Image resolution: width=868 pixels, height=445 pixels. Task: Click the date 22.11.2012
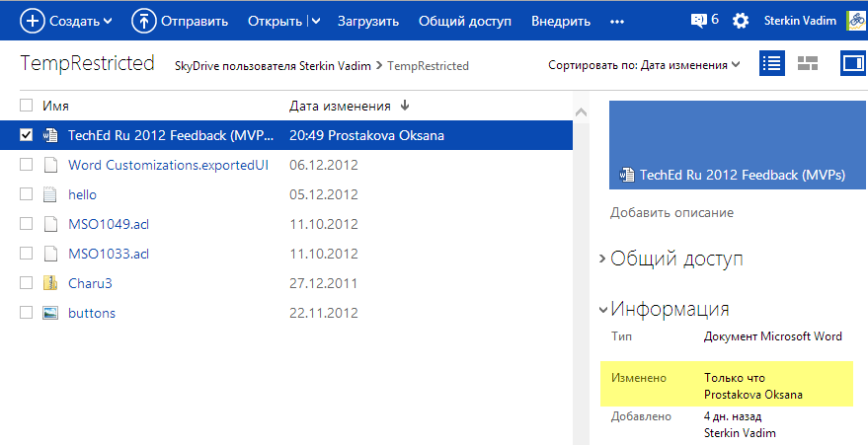click(324, 313)
